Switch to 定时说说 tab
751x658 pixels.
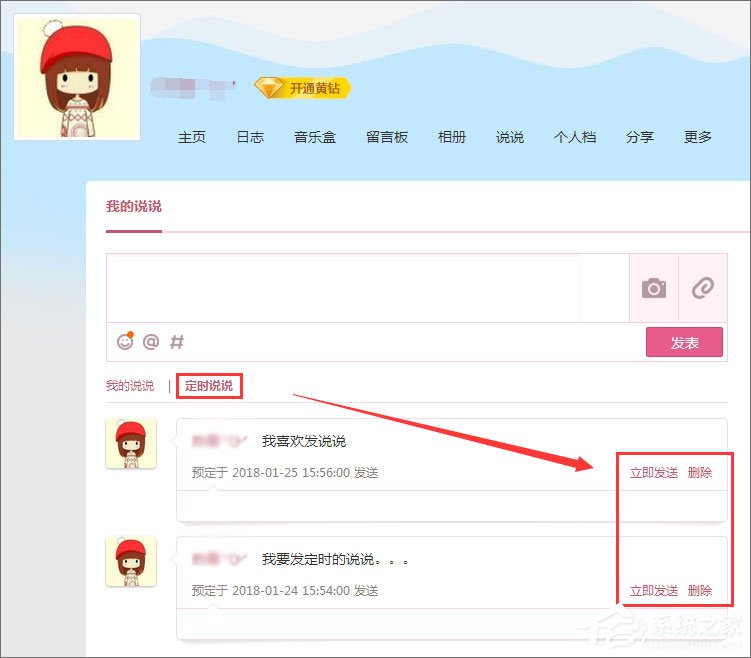click(x=209, y=385)
